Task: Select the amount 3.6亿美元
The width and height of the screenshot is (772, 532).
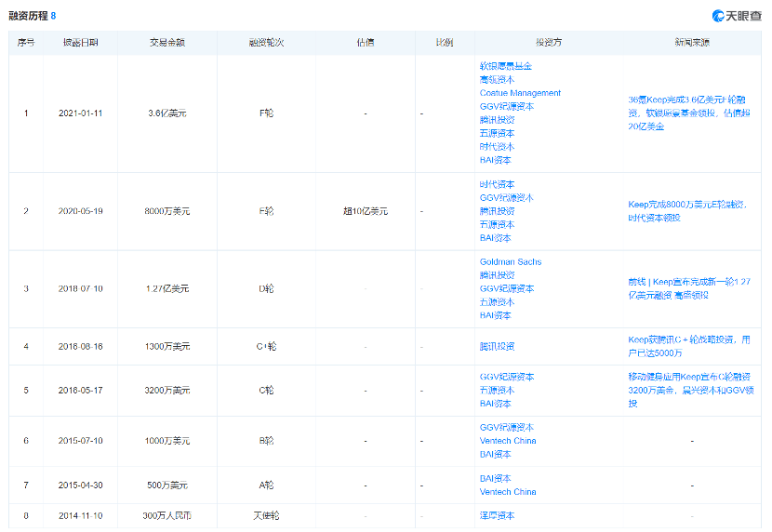Action: pos(167,113)
